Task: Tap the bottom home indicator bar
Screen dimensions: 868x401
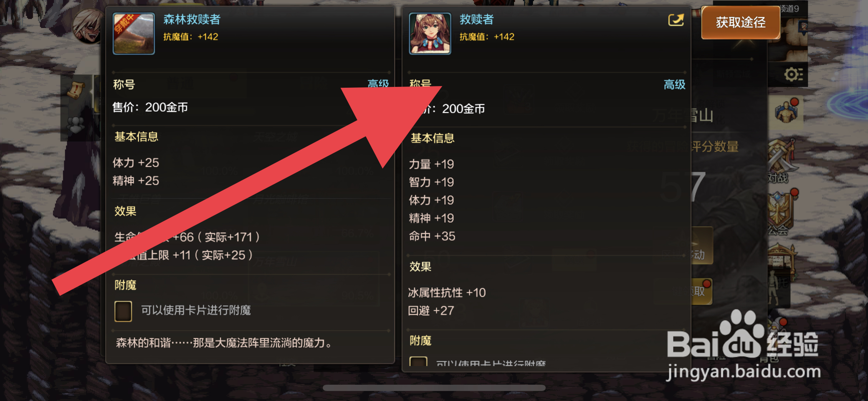Action: (x=434, y=388)
